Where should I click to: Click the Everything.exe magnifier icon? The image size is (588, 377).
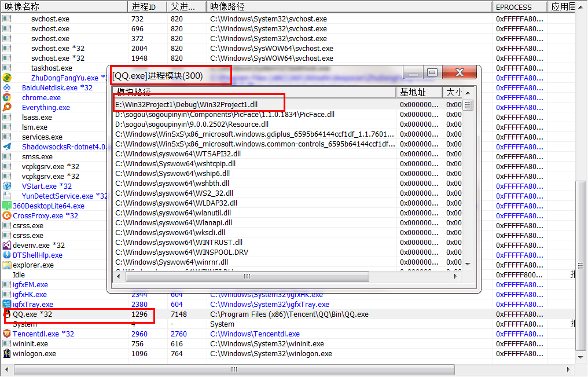pos(7,107)
